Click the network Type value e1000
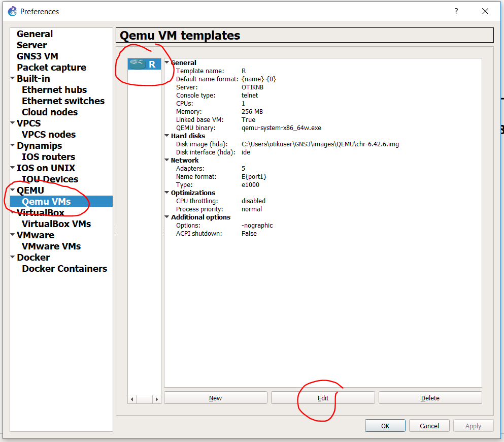Screen dimensions: 504x442 250,184
